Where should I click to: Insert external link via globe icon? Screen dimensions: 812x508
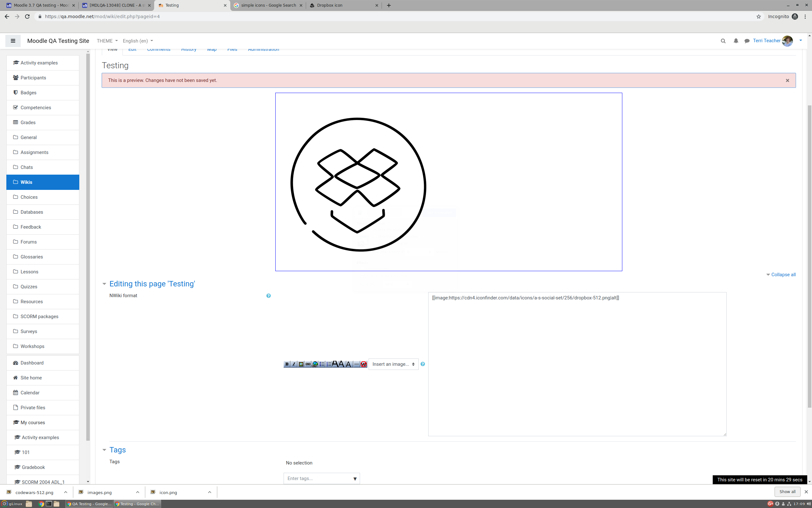click(315, 364)
